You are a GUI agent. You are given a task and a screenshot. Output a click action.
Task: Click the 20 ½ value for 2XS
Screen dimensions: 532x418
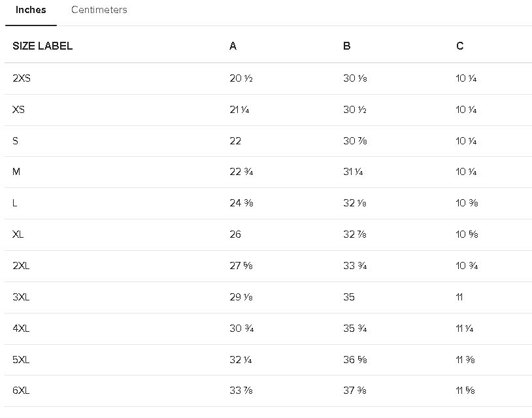click(241, 78)
